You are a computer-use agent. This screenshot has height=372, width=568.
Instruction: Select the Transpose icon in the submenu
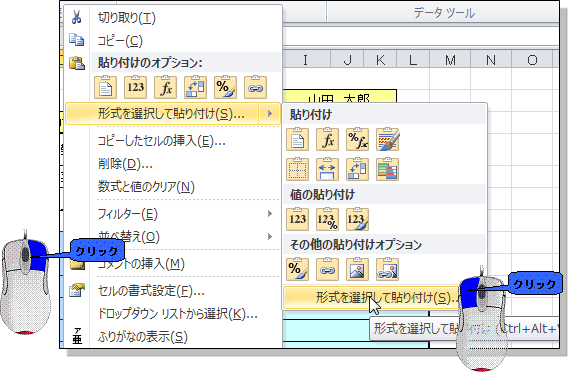(x=358, y=169)
